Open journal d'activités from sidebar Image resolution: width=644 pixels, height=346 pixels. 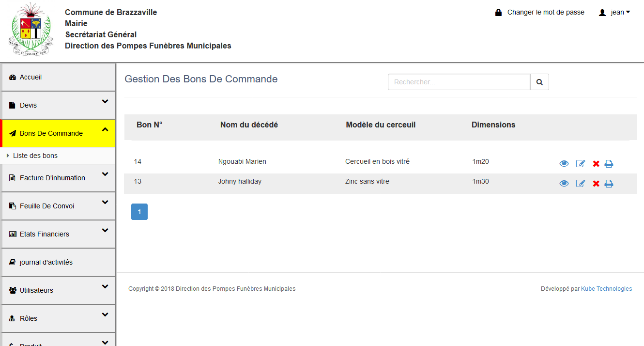click(x=46, y=262)
